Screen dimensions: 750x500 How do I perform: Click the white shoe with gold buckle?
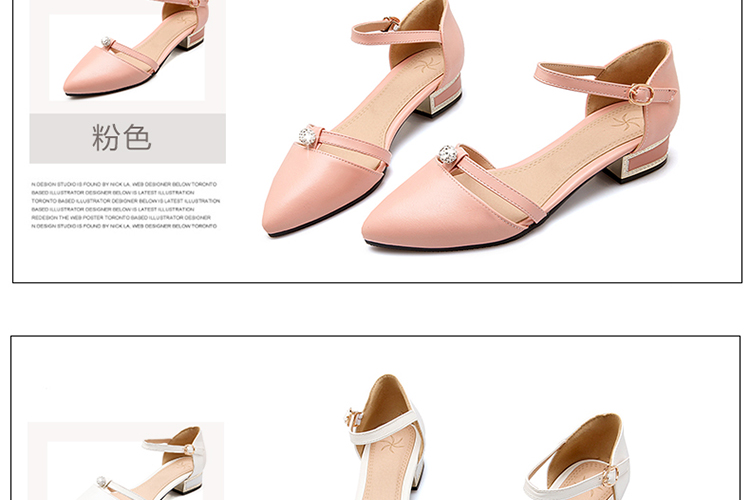click(x=577, y=457)
